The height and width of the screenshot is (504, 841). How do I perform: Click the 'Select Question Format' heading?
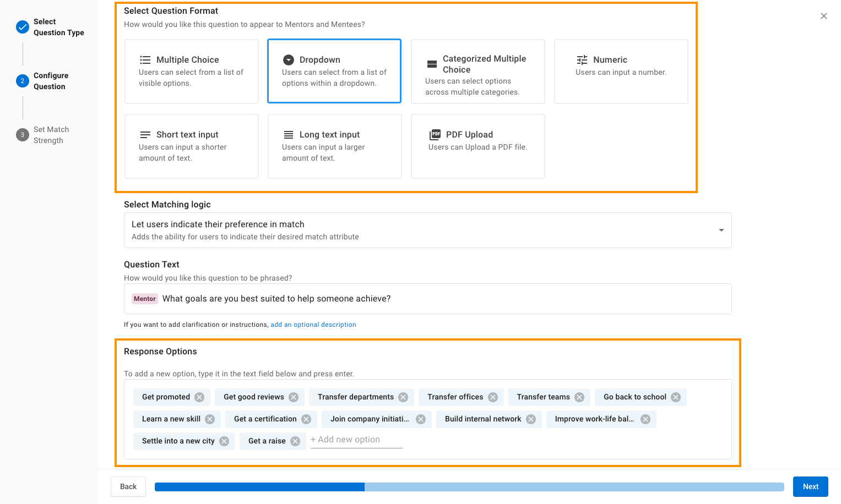pos(171,11)
